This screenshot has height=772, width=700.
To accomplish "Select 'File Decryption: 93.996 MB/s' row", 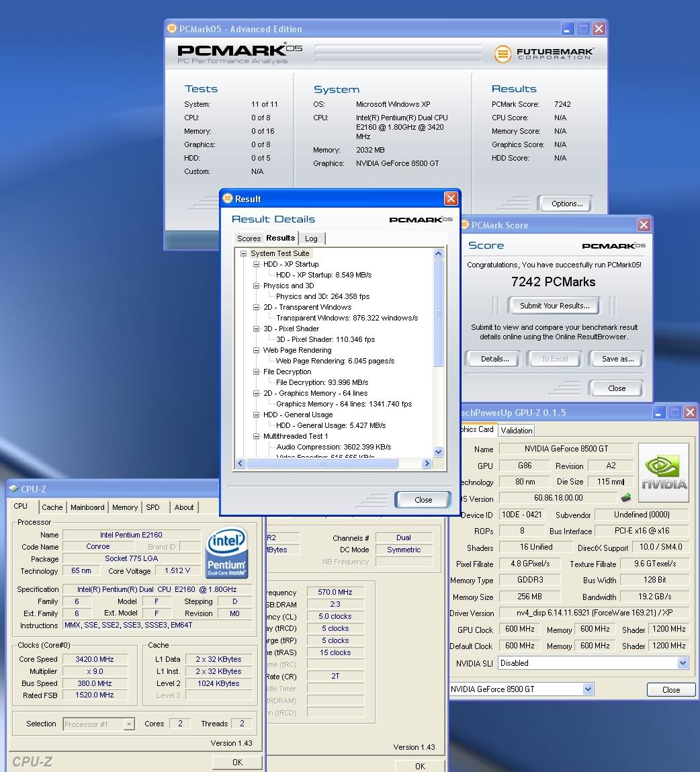I will click(322, 382).
